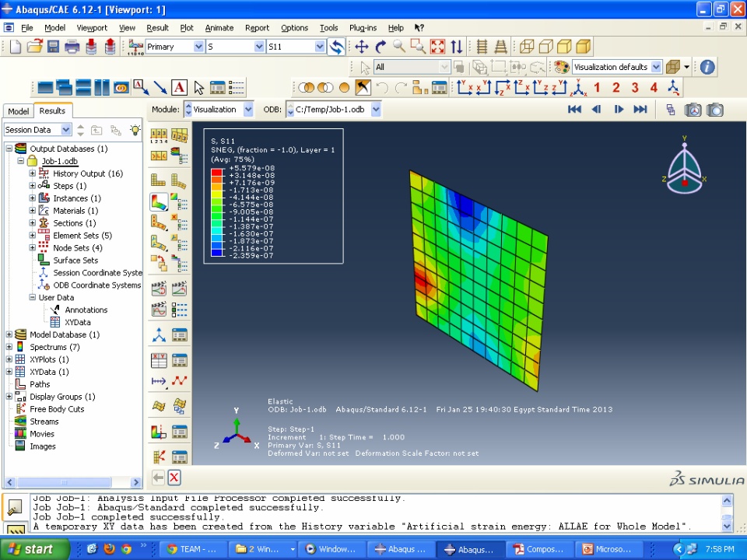Click the Color Code palette icon

(x=562, y=67)
